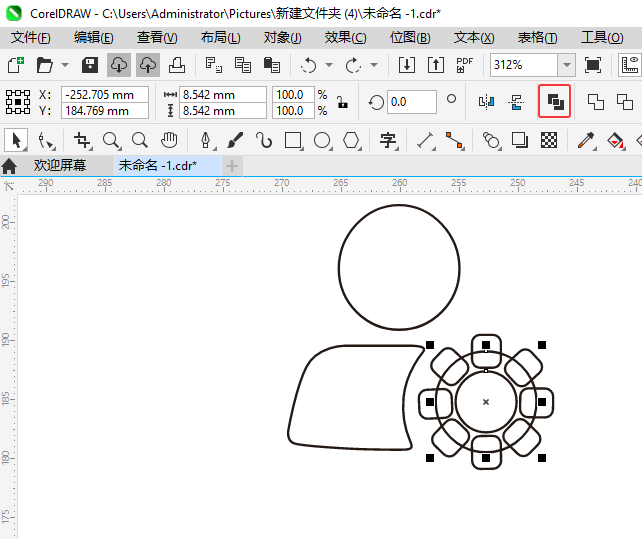Screen dimensions: 642x539
Task: Toggle the lock ratio padlock
Action: (x=342, y=102)
